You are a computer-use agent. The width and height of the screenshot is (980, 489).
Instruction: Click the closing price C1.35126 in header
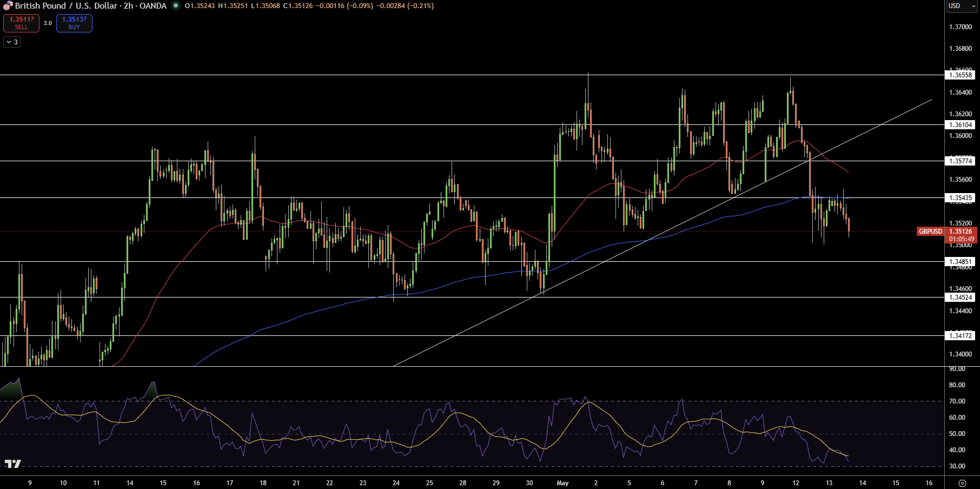click(297, 6)
